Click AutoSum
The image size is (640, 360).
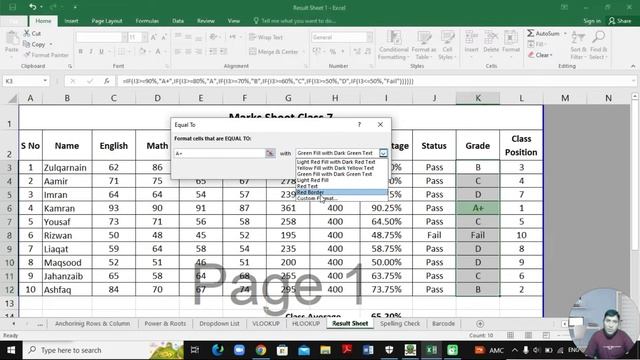point(544,33)
